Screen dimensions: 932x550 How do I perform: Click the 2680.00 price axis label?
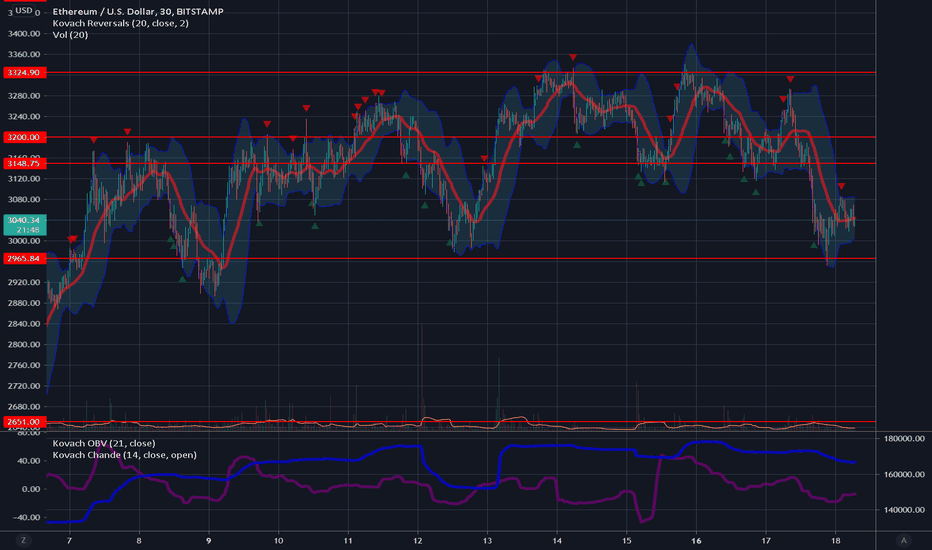(24, 407)
